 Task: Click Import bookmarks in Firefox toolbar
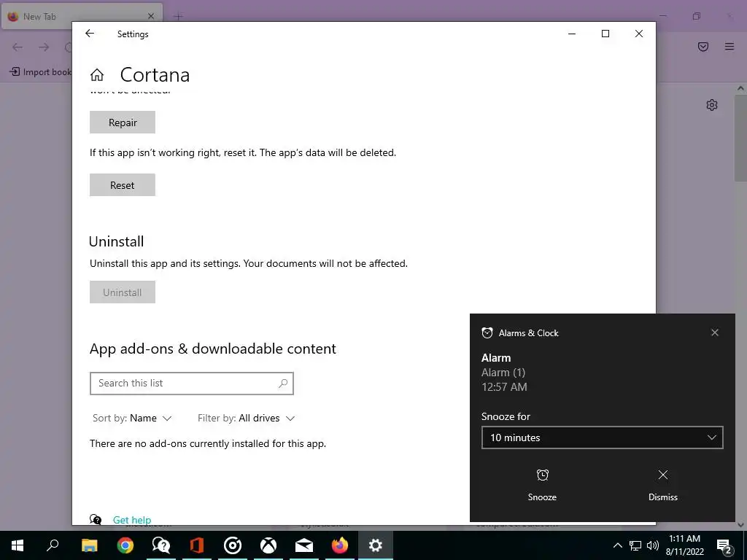pos(41,72)
